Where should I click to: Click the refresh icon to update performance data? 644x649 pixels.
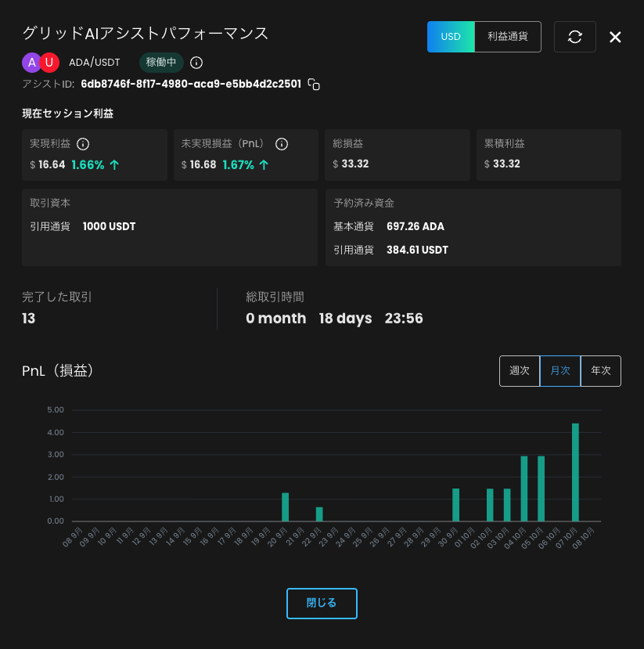coord(575,37)
